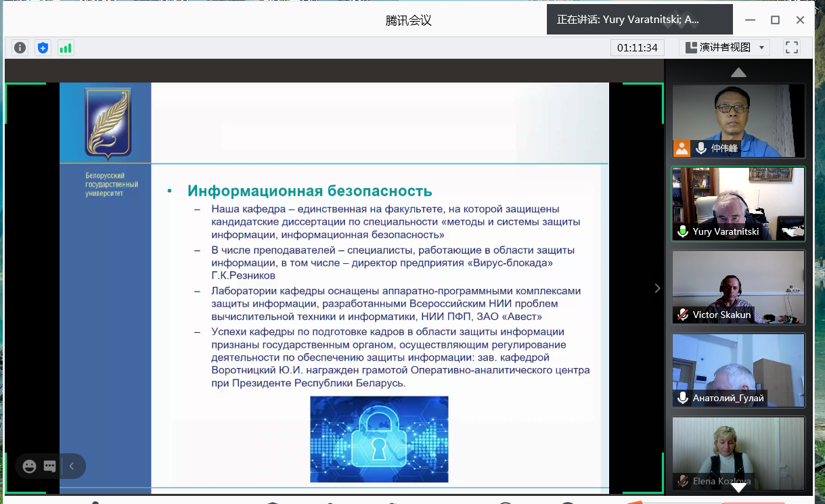Click the chat bubble icon at bottom left

point(49,466)
